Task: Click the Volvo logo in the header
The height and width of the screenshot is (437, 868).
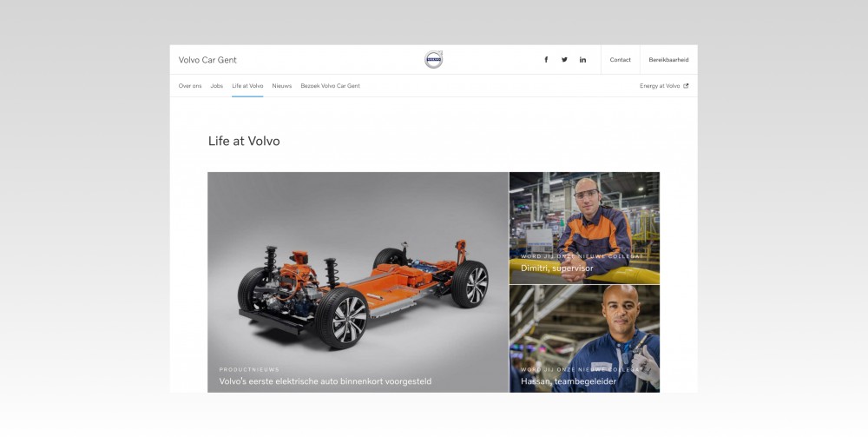Action: (433, 59)
